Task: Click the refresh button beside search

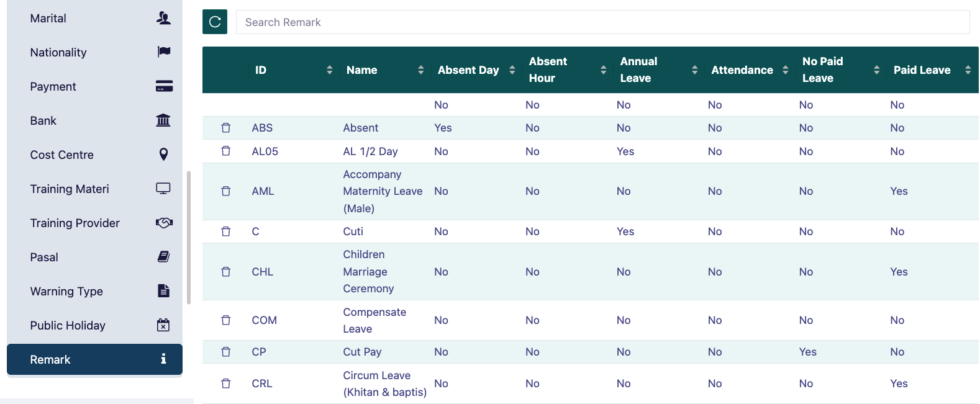Action: 215,22
